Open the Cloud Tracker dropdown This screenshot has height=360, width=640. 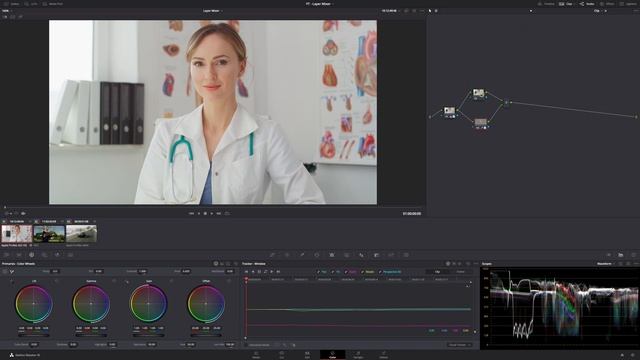(x=460, y=345)
